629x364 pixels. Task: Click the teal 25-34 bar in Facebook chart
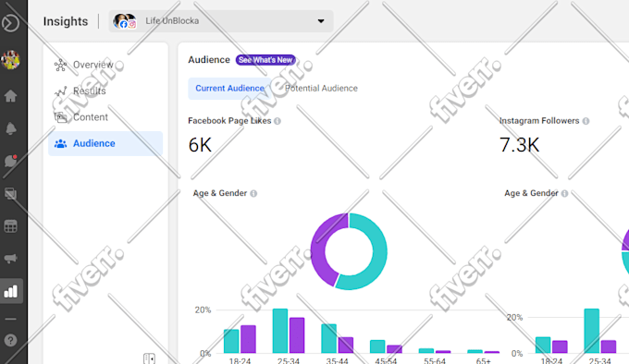[280, 331]
